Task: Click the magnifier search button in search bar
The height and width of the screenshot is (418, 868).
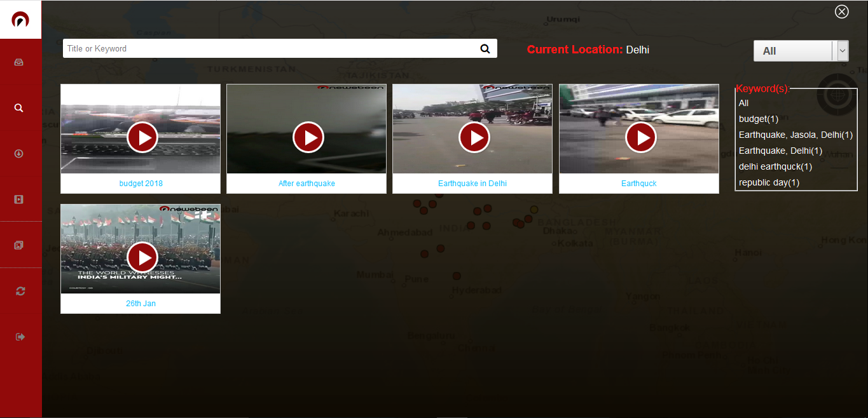Action: tap(485, 49)
